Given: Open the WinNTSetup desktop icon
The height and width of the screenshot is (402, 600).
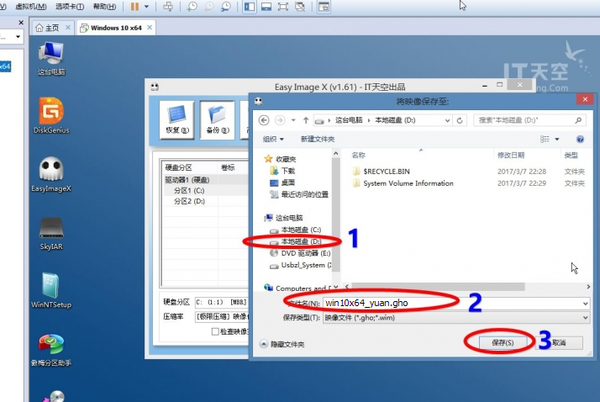Looking at the screenshot, I should 50,289.
